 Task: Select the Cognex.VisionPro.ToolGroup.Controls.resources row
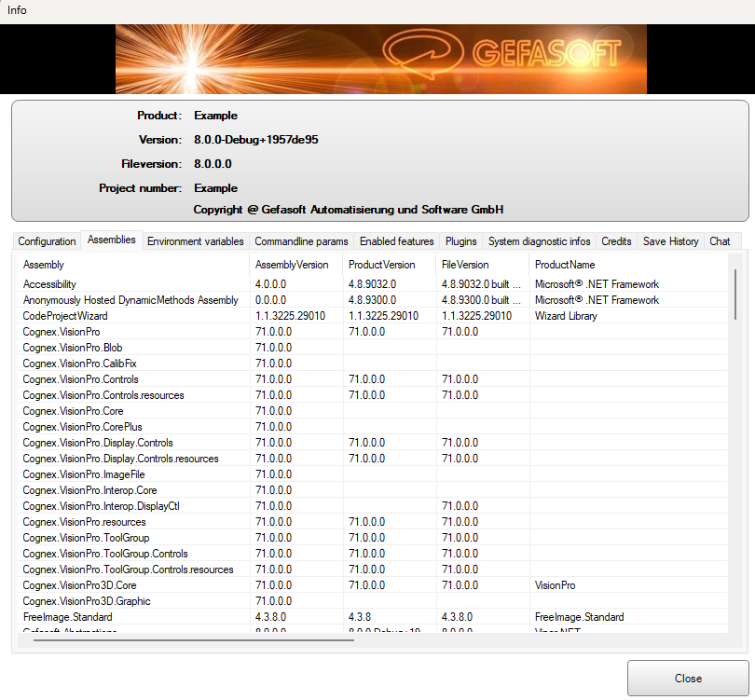pyautogui.click(x=373, y=570)
